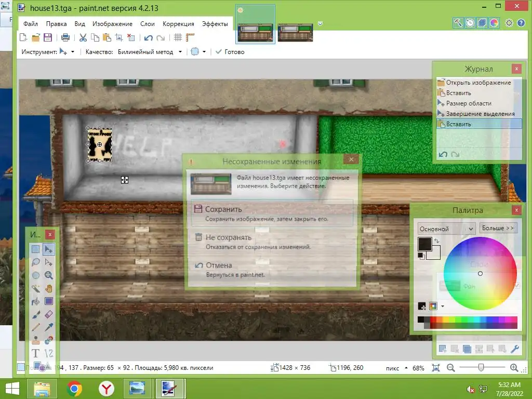
Task: Select the Paintbrush tool
Action: [36, 314]
